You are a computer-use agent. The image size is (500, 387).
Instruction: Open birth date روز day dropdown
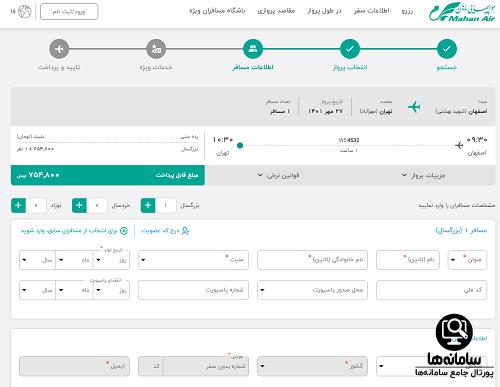(111, 260)
